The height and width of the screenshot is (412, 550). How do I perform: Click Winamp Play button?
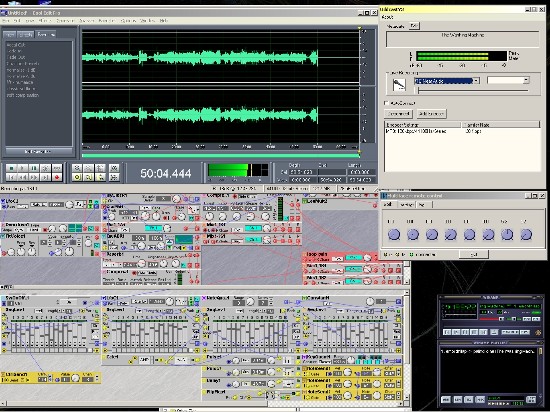click(x=456, y=332)
